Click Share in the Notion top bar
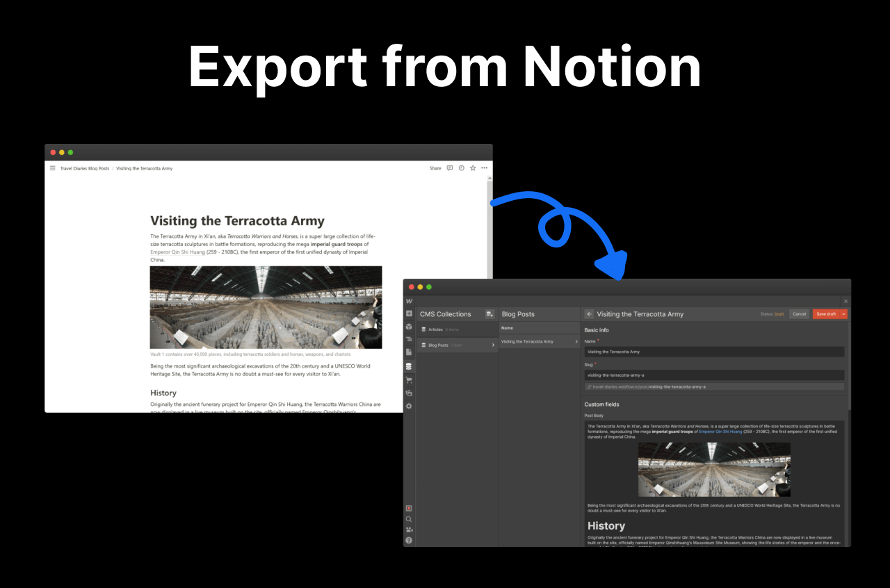Image resolution: width=890 pixels, height=588 pixels. 435,168
